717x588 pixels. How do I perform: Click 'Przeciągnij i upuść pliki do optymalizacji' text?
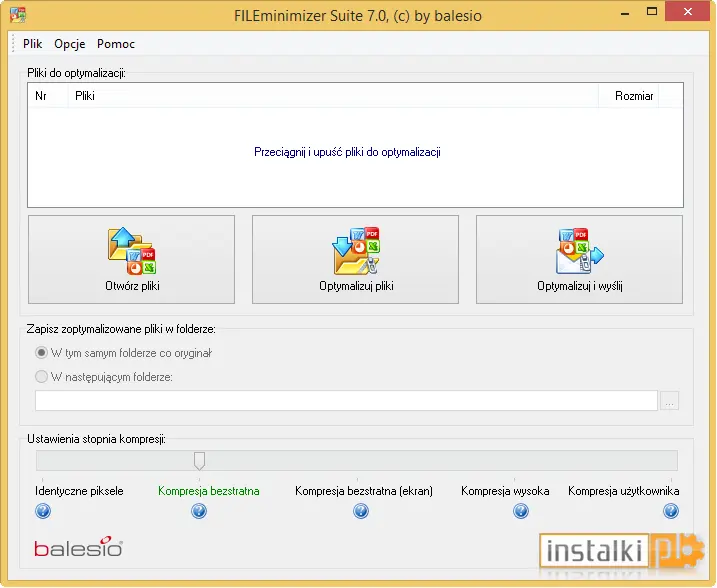click(347, 152)
